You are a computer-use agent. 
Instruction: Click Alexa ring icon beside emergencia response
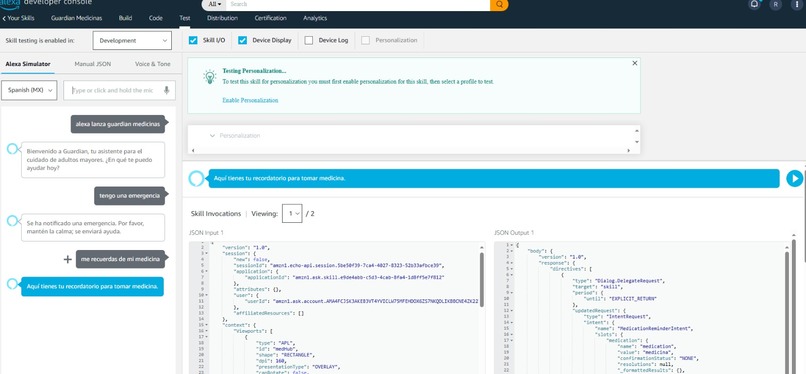(13, 221)
